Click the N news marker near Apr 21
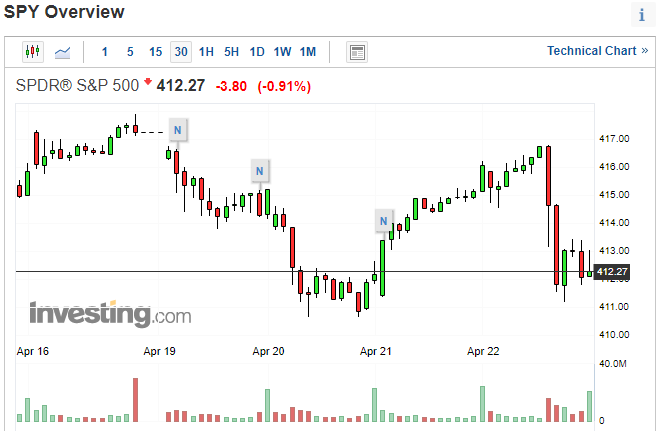Image resolution: width=663 pixels, height=431 pixels. 384,221
